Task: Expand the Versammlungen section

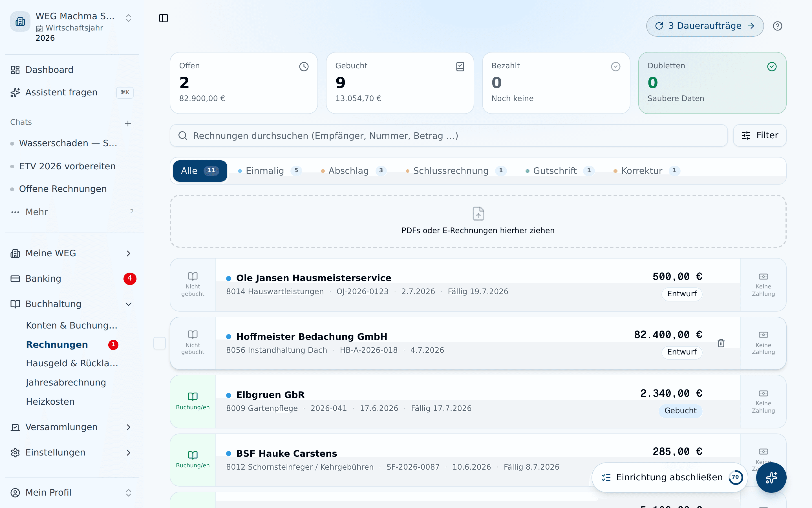Action: 72,427
